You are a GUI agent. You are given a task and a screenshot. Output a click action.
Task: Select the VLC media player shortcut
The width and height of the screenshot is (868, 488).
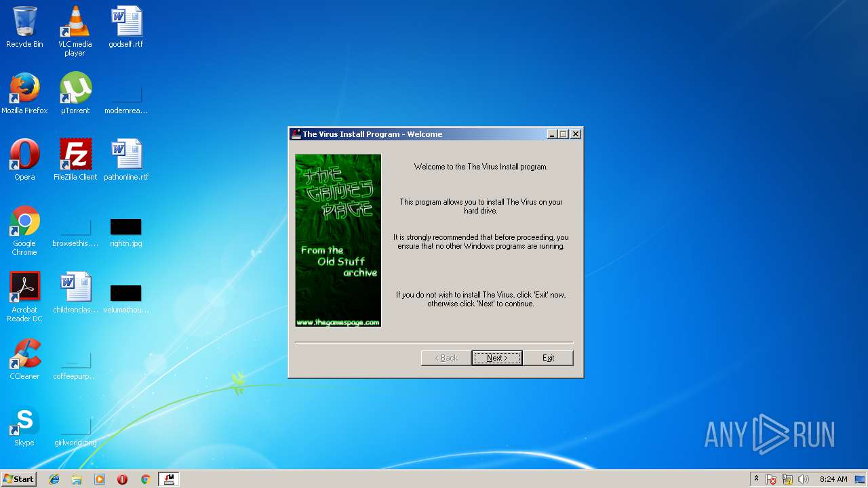point(75,31)
